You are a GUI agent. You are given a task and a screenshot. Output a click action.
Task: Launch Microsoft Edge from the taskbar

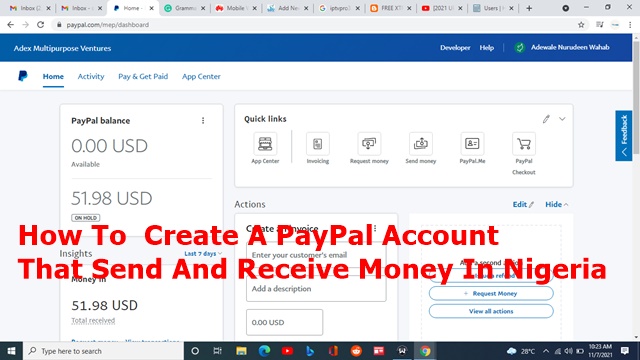pyautogui.click(x=264, y=351)
